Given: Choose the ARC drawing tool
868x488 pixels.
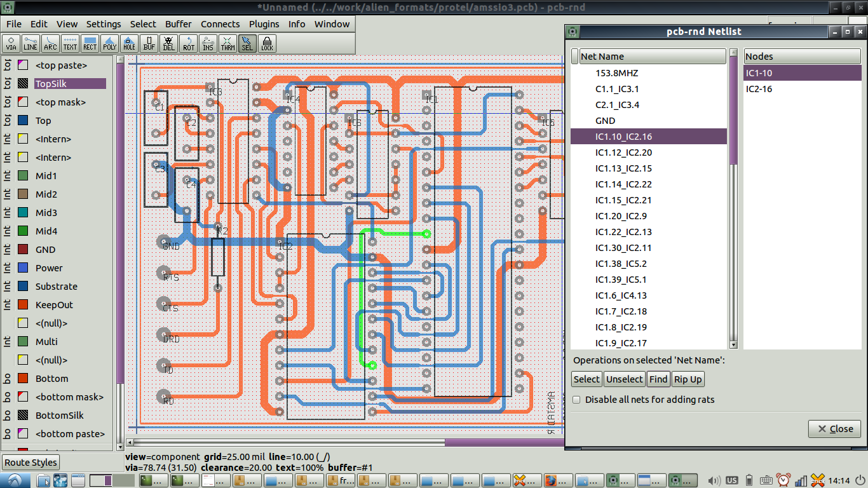Looking at the screenshot, I should (50, 43).
